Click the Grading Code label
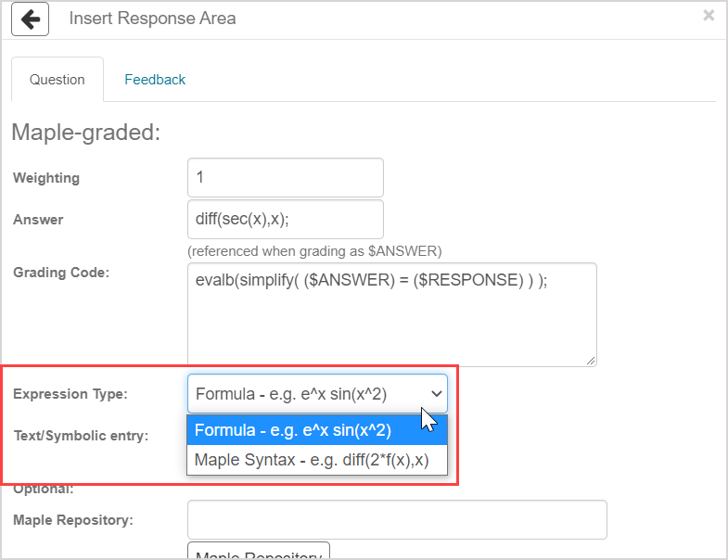 [61, 273]
